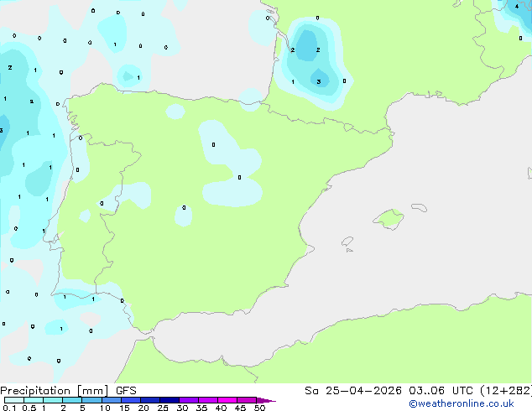Click the '4' precipitation value on the map
The width and height of the screenshot is (532, 411).
point(517,7)
